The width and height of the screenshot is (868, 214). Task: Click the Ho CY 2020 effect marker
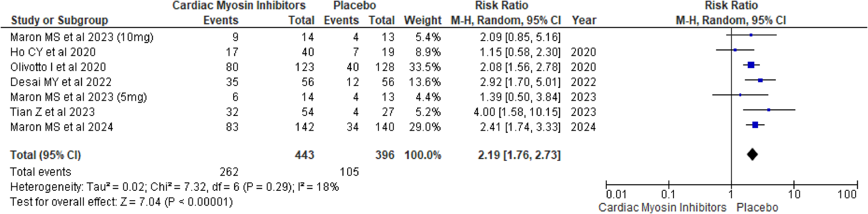735,50
